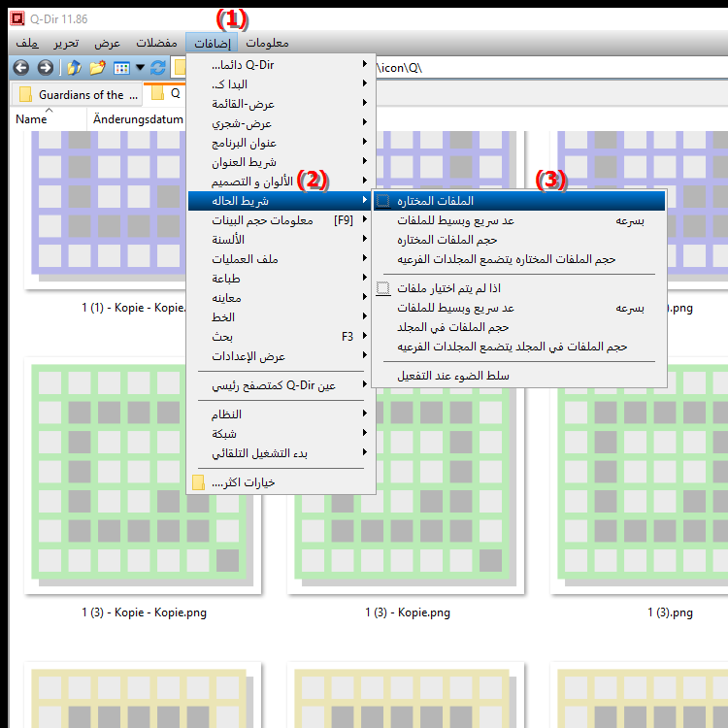The width and height of the screenshot is (728, 728).
Task: Open the بدء التشغيل التلقائي submenu
Action: (280, 453)
